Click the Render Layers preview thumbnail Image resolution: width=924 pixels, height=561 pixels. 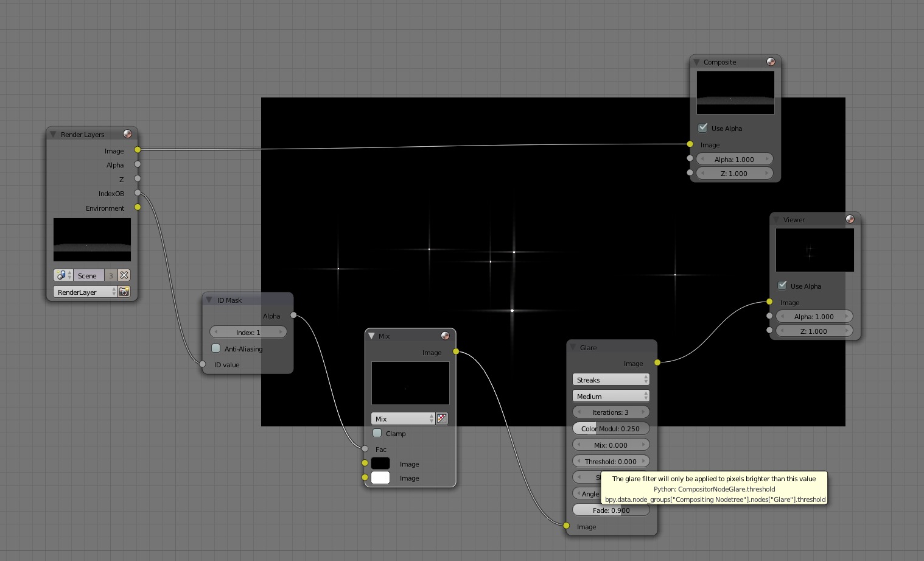(x=92, y=239)
